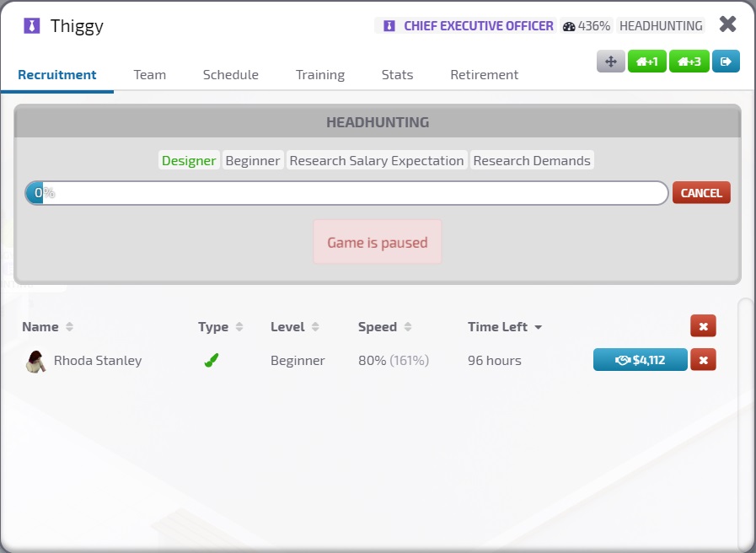This screenshot has height=553, width=756.
Task: Open the Schedule tab
Action: (230, 75)
